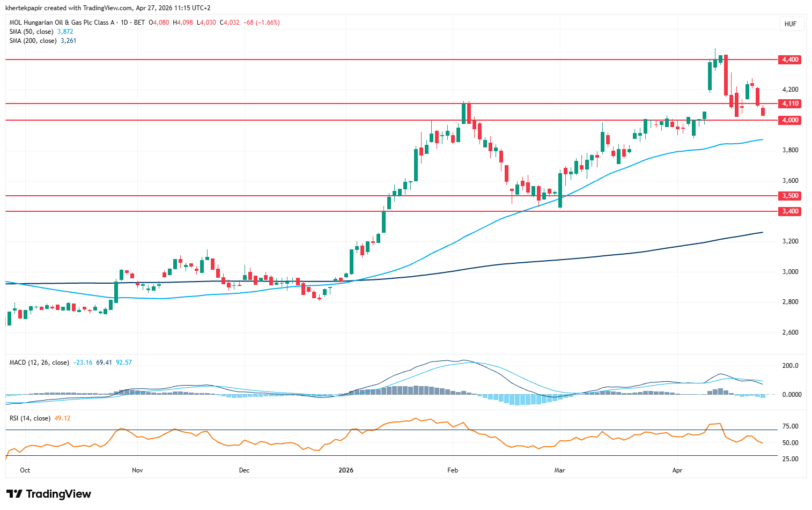
Task: Open the HUF currency selector
Action: 790,24
